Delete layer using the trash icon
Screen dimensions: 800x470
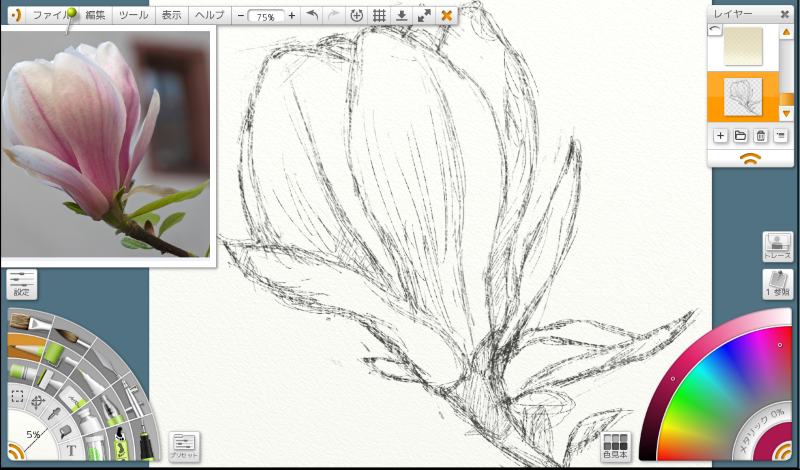coord(761,135)
